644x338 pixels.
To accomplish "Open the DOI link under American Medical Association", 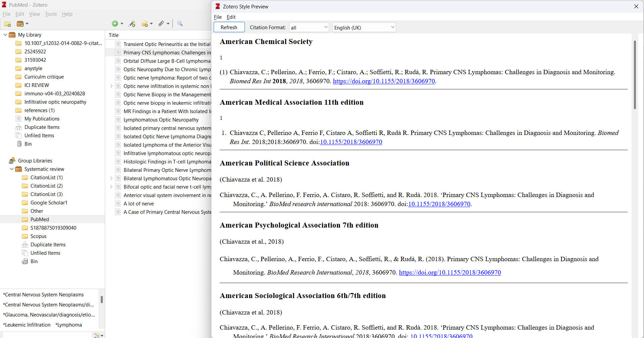I will coord(351,142).
